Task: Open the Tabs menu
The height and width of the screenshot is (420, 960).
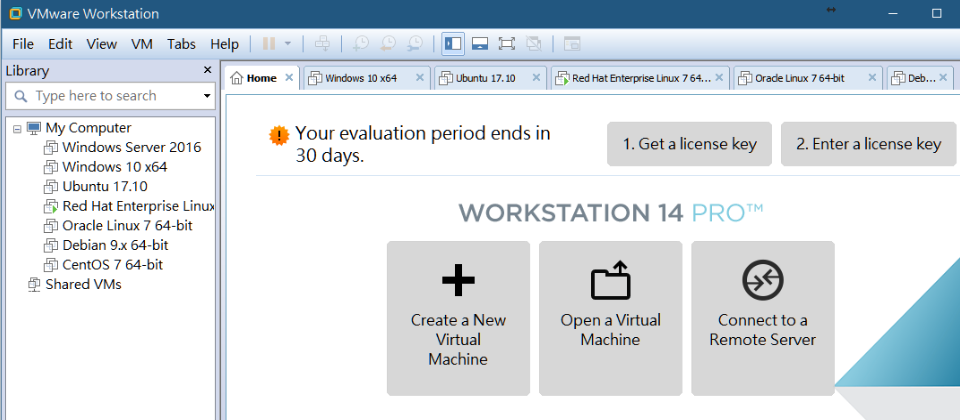Action: click(x=181, y=44)
